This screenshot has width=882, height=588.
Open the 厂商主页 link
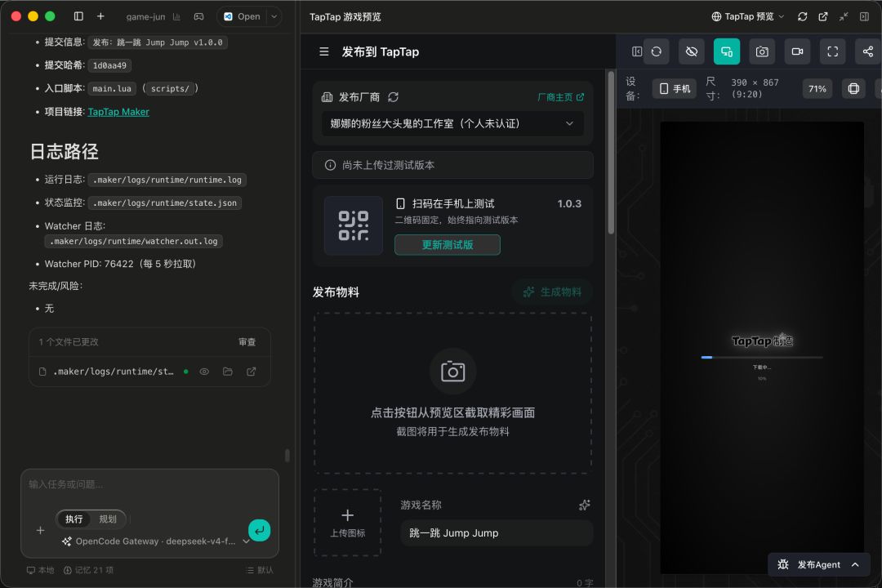(x=561, y=97)
